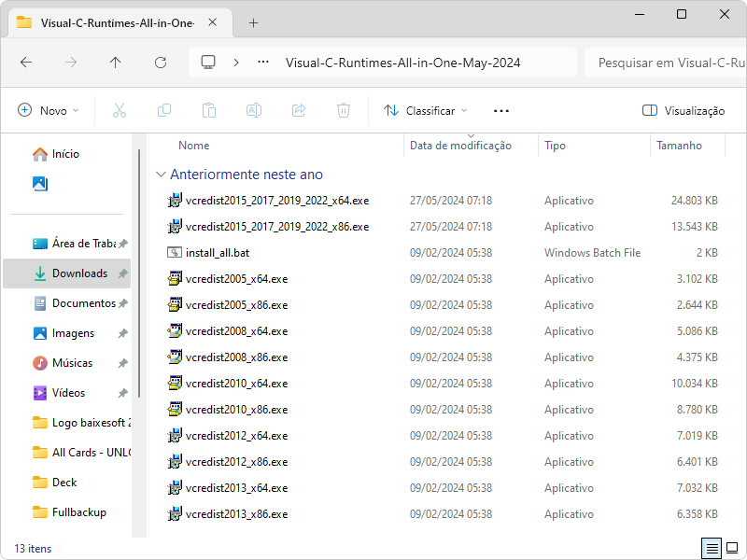Click the Delete trash icon
Image resolution: width=747 pixels, height=560 pixels.
pos(344,110)
